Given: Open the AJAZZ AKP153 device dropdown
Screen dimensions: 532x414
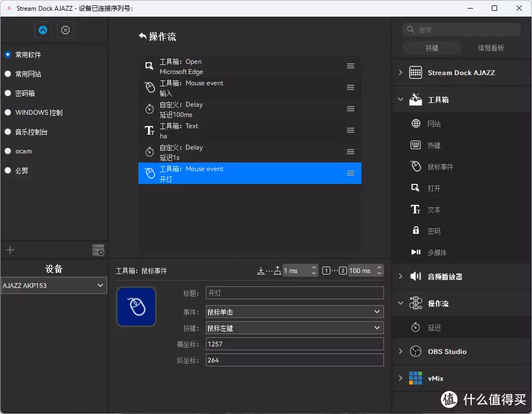Looking at the screenshot, I should 54,285.
